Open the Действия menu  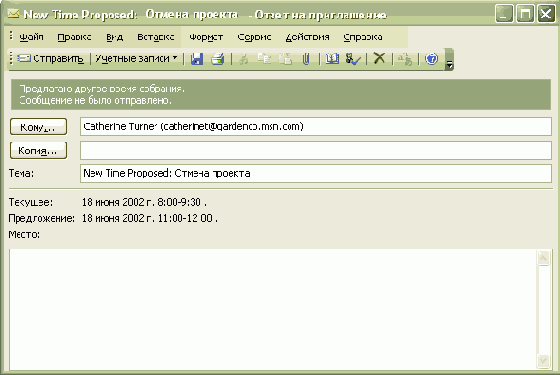coord(308,37)
